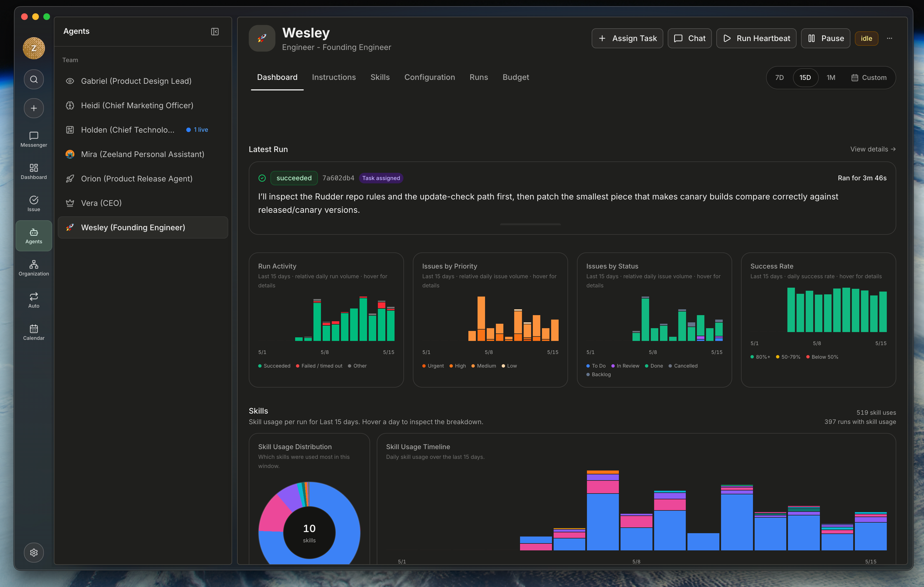
Task: Open the Auto section
Action: click(x=34, y=300)
